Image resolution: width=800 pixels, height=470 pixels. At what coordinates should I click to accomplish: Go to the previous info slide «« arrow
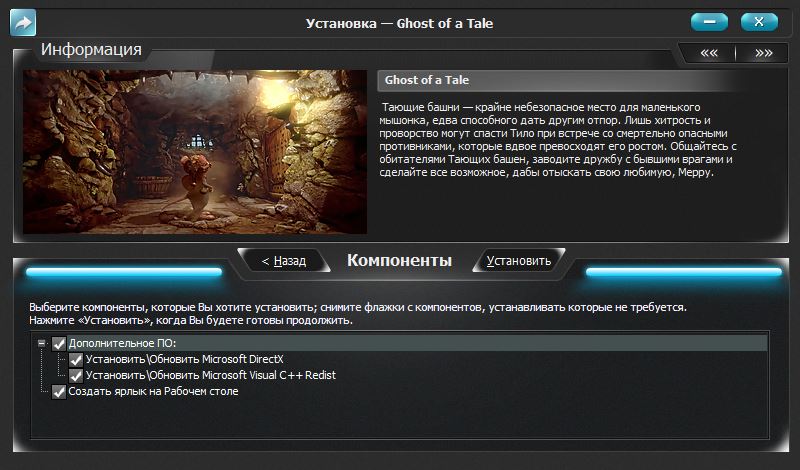click(709, 53)
